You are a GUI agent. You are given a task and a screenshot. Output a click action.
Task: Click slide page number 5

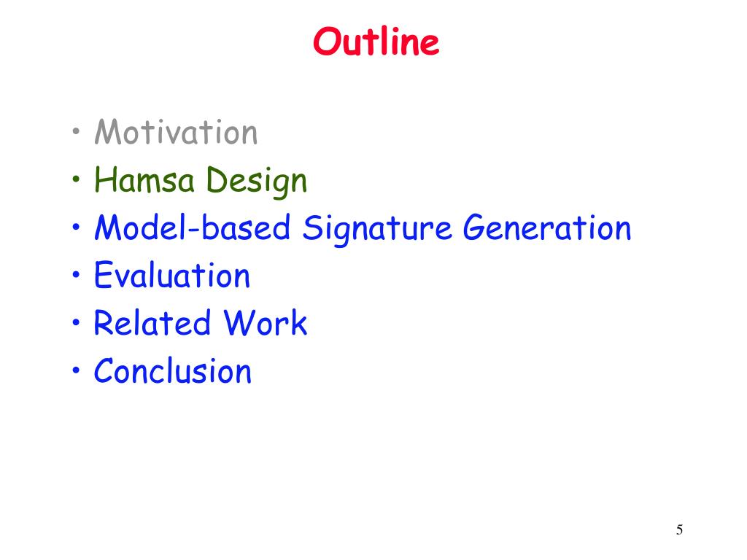pos(679,529)
